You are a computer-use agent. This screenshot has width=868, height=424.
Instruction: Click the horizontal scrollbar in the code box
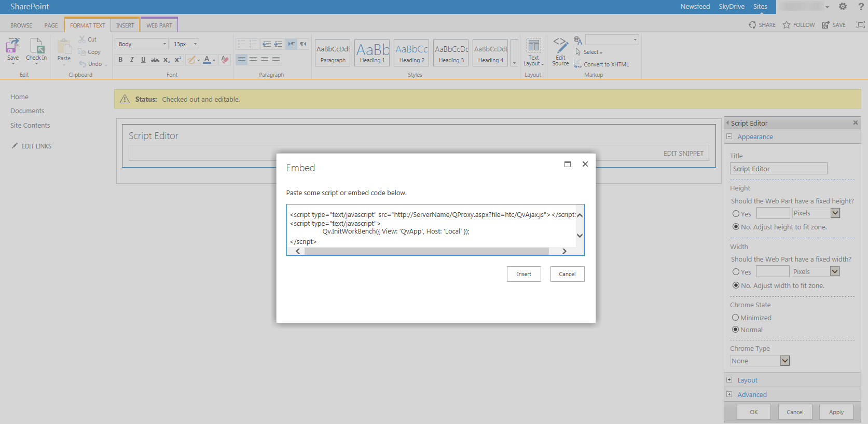click(426, 251)
